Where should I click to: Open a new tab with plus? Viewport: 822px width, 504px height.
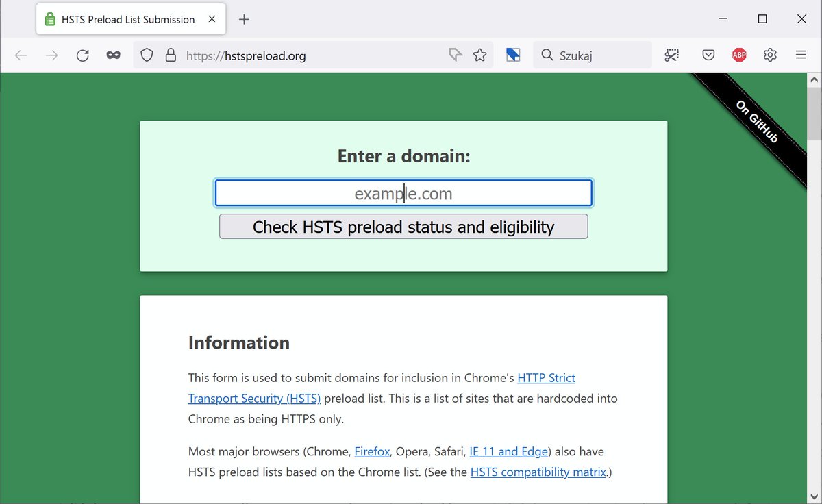point(244,19)
